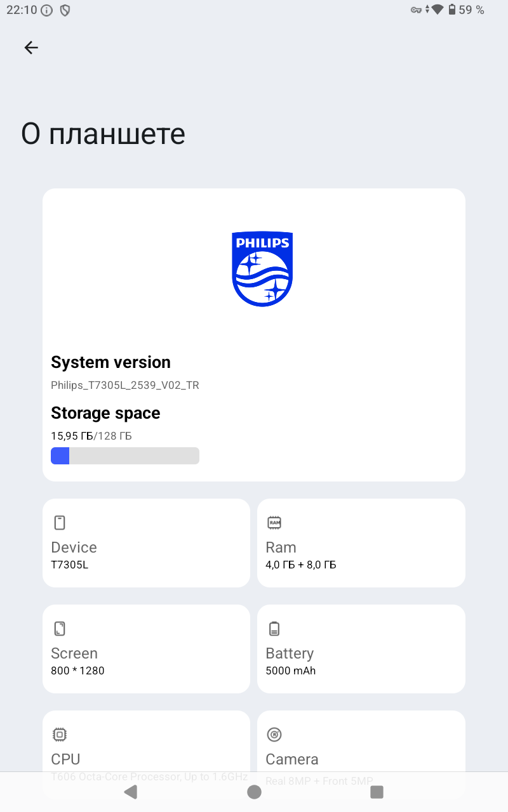This screenshot has height=812, width=508.
Task: Tap the Screen icon
Action: click(60, 629)
